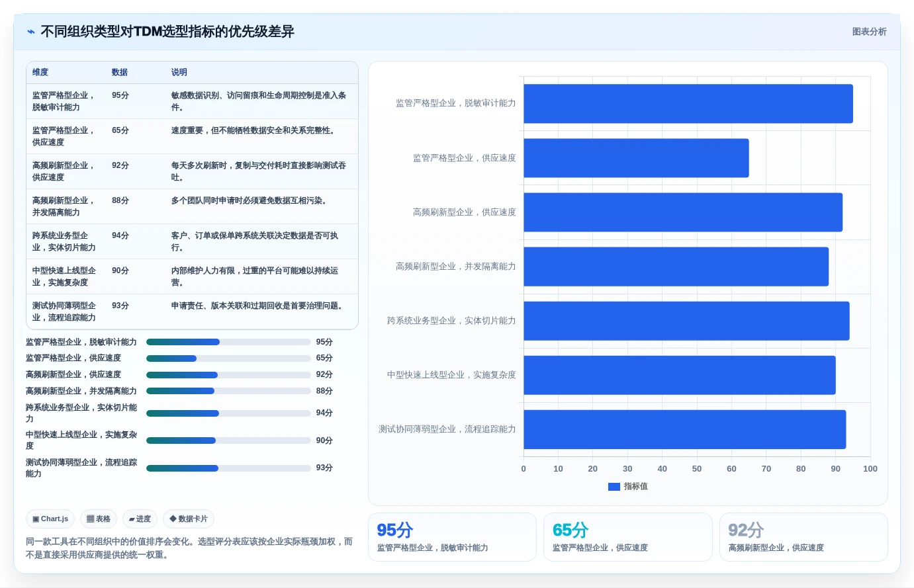Click the 95分 progress bar for 脱敏审计能力
914x588 pixels.
pyautogui.click(x=228, y=342)
